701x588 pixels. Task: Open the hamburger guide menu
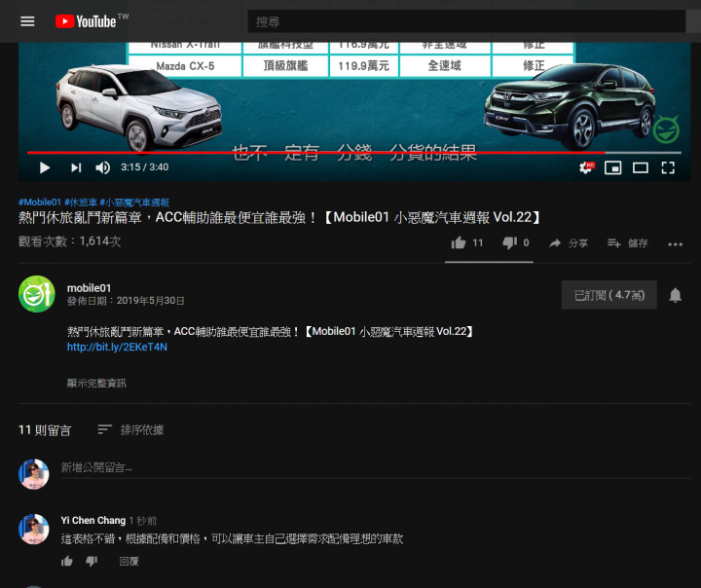pos(27,21)
